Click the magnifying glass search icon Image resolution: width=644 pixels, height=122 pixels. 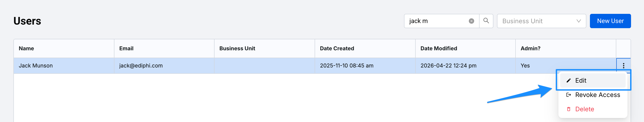486,21
